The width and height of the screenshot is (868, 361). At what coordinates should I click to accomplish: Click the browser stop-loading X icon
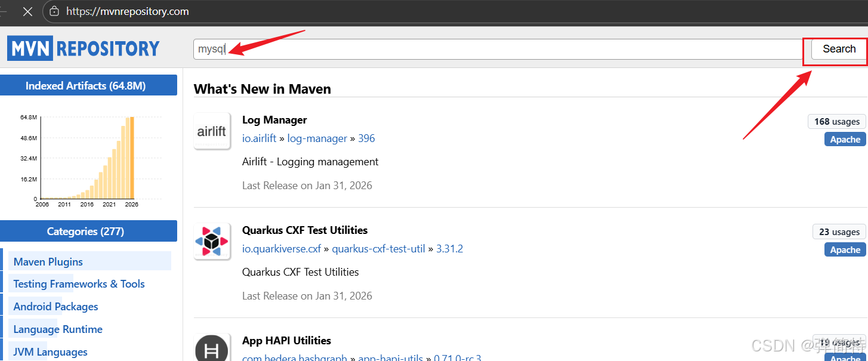point(27,11)
